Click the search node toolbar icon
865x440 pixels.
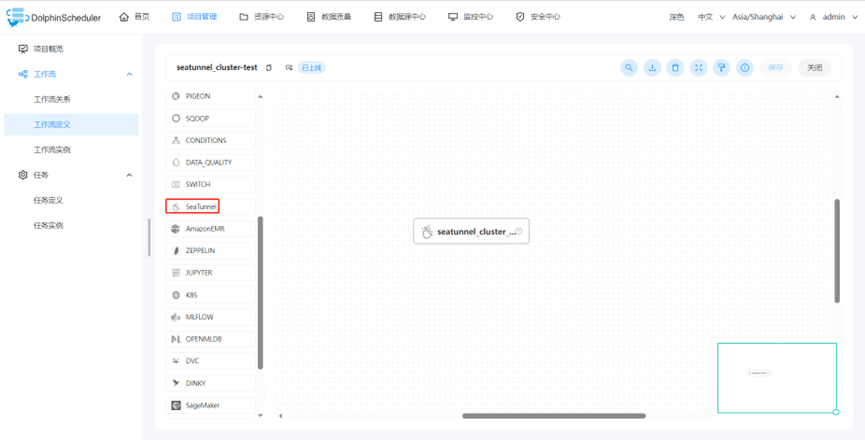629,68
